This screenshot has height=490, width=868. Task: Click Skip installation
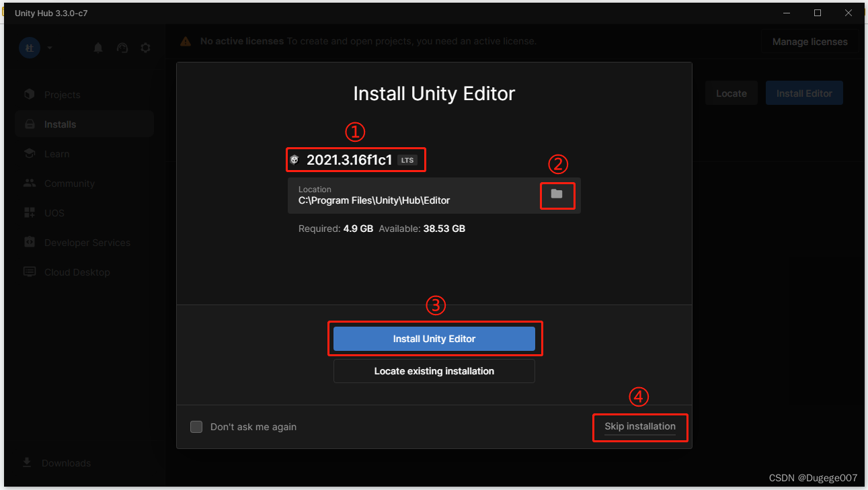tap(640, 427)
